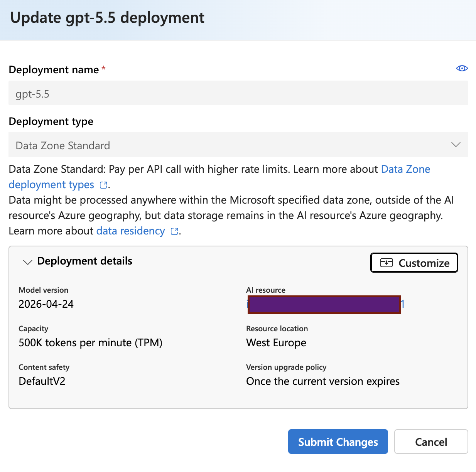Image resolution: width=476 pixels, height=472 pixels.
Task: Collapse the Deployment details section
Action: (x=27, y=262)
